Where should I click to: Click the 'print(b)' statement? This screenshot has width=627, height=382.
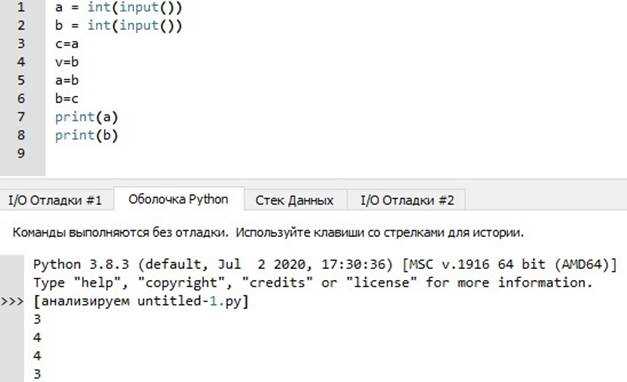[x=86, y=135]
